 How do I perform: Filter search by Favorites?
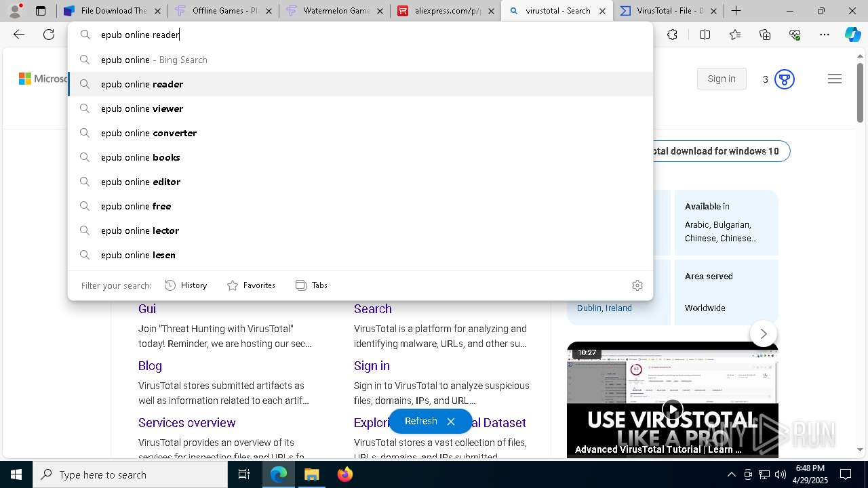pos(251,285)
